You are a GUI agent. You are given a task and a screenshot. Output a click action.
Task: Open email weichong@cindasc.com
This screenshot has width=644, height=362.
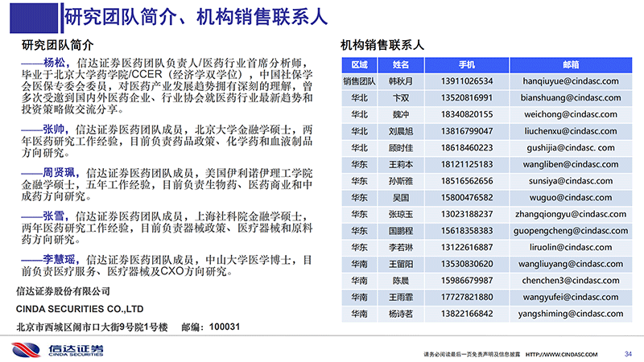click(571, 114)
